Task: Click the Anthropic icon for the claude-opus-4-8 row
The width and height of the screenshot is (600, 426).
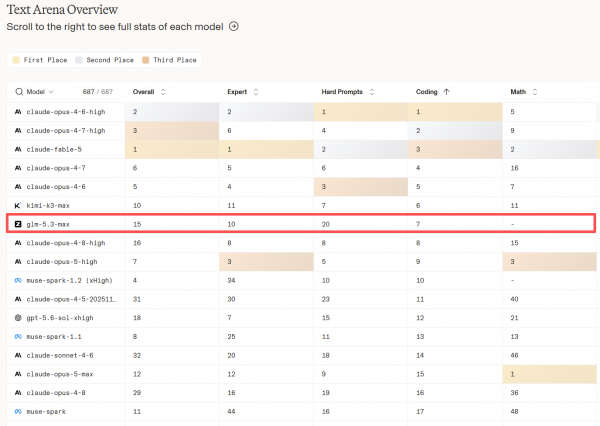Action: point(18,393)
